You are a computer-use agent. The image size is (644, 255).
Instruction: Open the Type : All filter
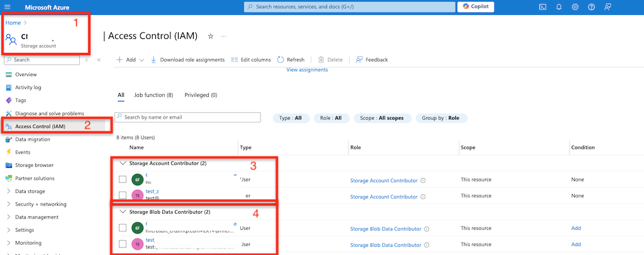point(291,118)
